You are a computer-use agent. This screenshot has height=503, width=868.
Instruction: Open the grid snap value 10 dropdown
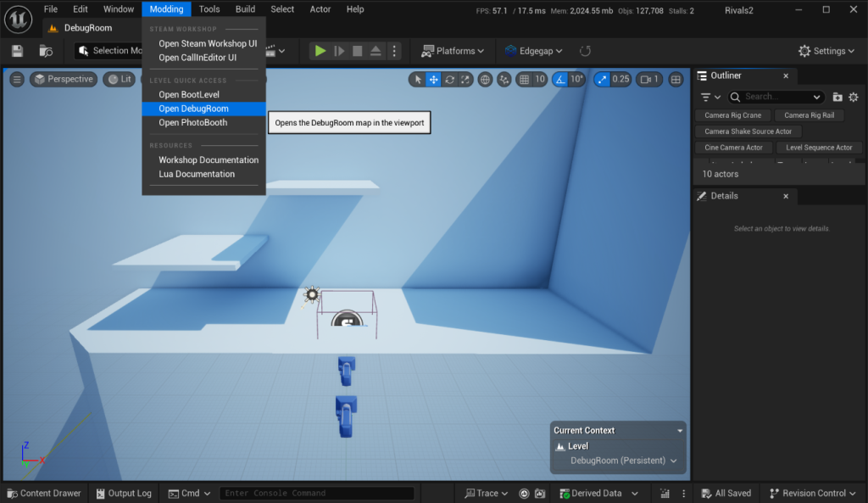[540, 79]
